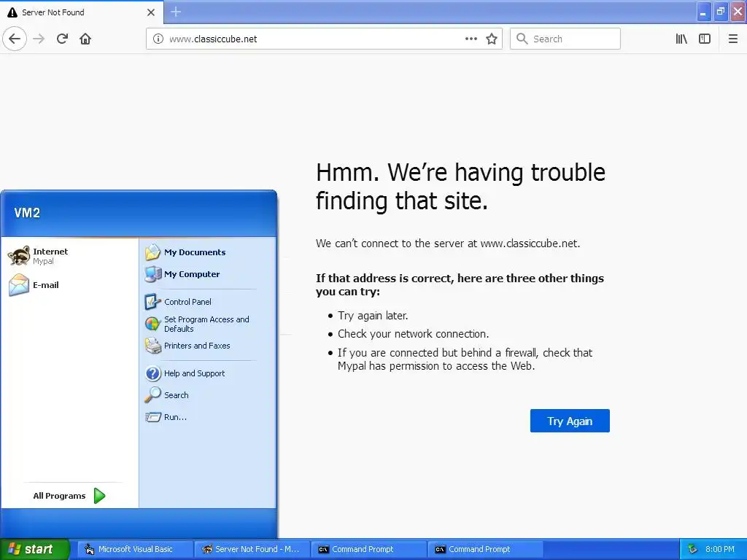The height and width of the screenshot is (560, 747).
Task: Switch to Server Not Found taskbar button
Action: 252,549
